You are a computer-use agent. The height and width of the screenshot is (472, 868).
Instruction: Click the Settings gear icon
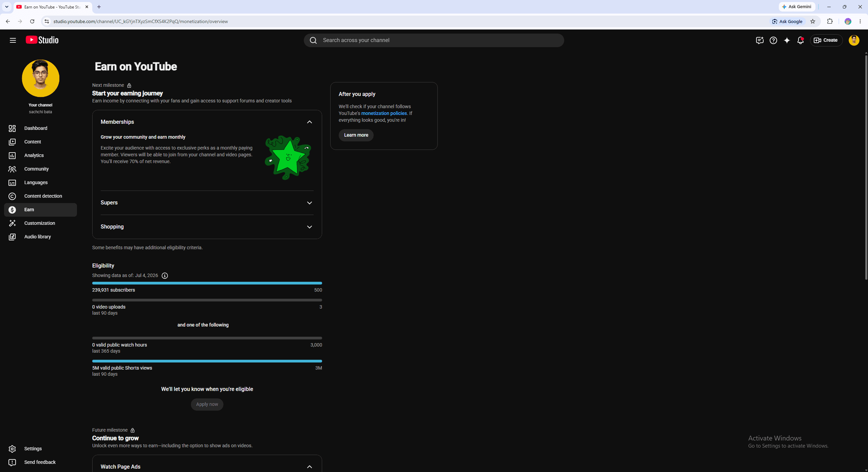[12, 449]
